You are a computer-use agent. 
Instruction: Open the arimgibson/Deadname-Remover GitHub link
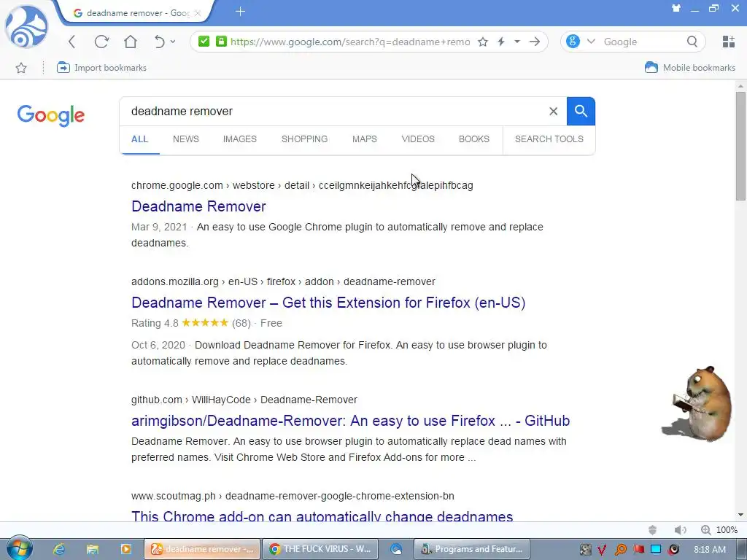point(351,421)
